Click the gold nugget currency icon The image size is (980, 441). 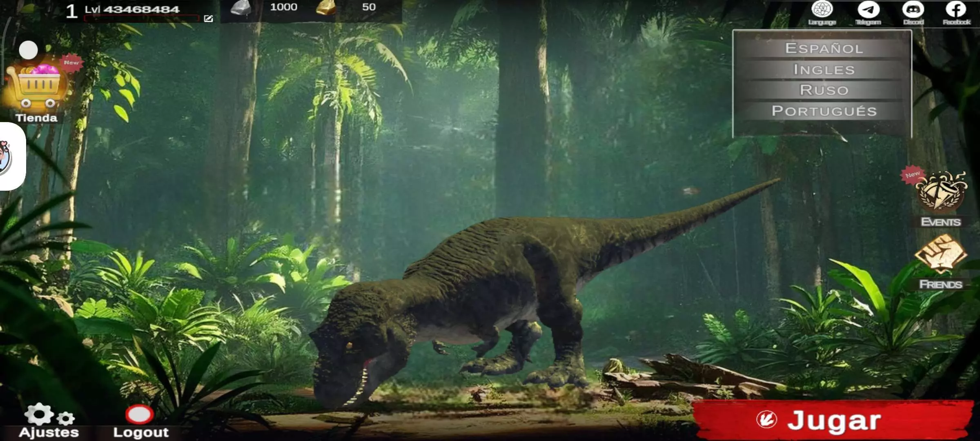(326, 7)
